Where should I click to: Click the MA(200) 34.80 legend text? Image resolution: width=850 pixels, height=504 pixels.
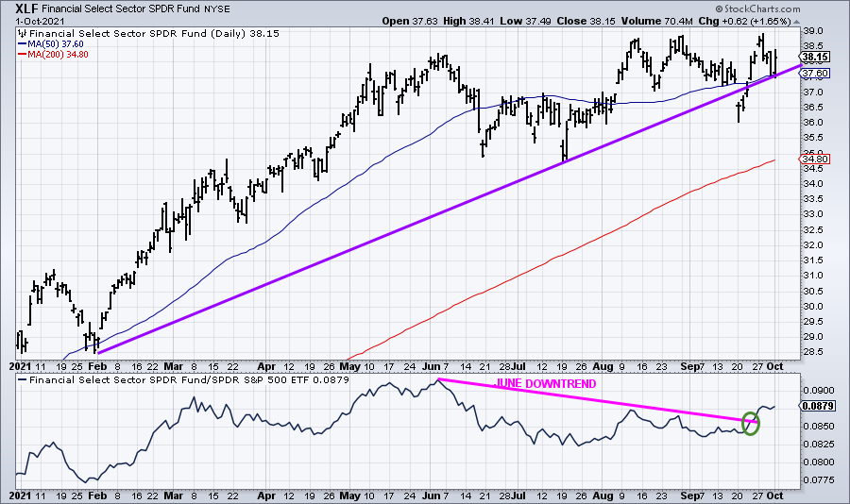point(58,54)
